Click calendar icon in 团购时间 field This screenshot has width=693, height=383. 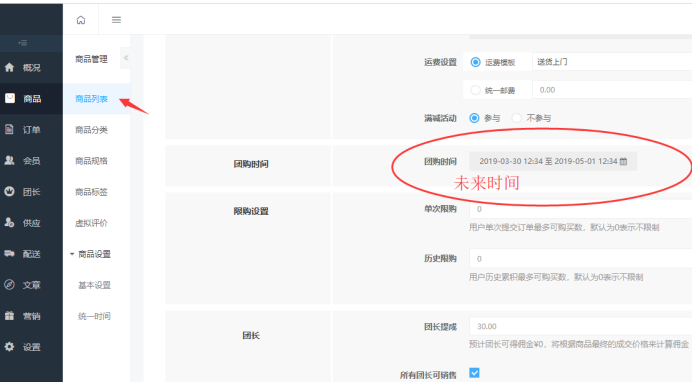[x=623, y=161]
